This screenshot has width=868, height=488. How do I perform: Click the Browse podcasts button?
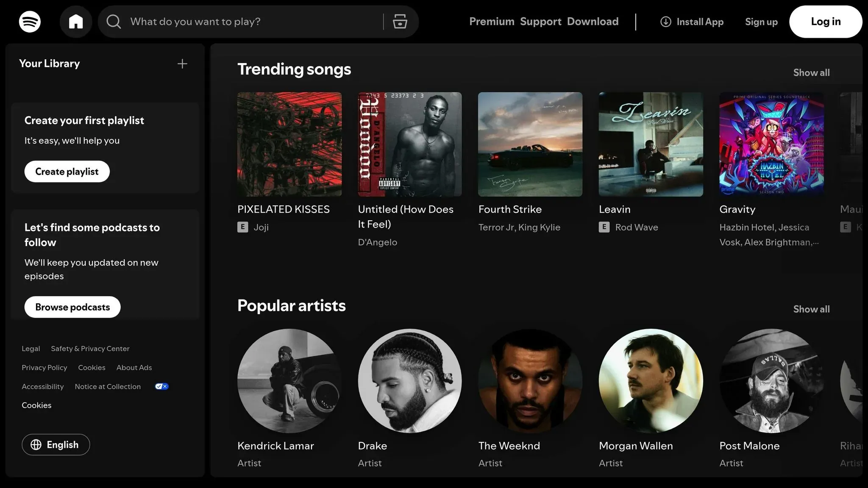click(72, 307)
